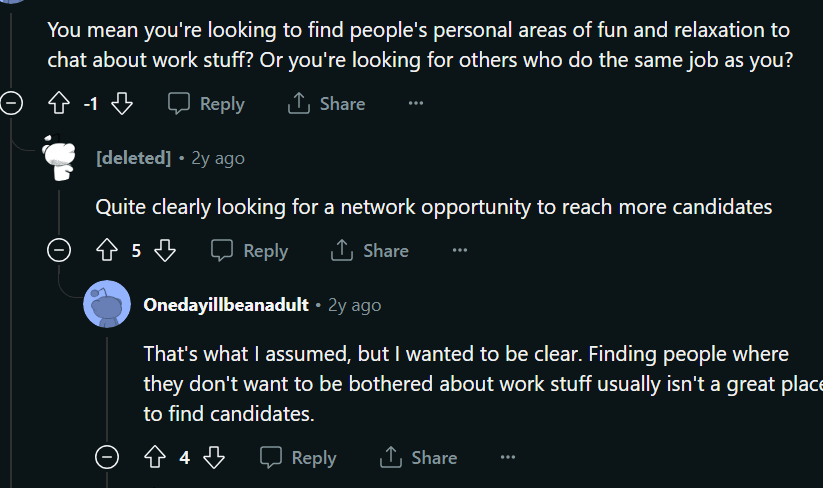The height and width of the screenshot is (488, 823).
Task: Share the top comment scored -1
Action: coord(326,103)
